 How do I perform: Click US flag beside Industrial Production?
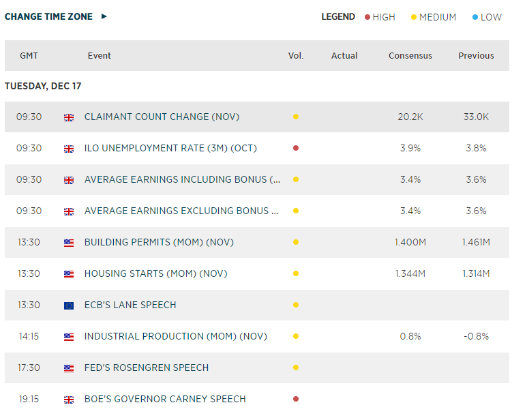tap(69, 337)
